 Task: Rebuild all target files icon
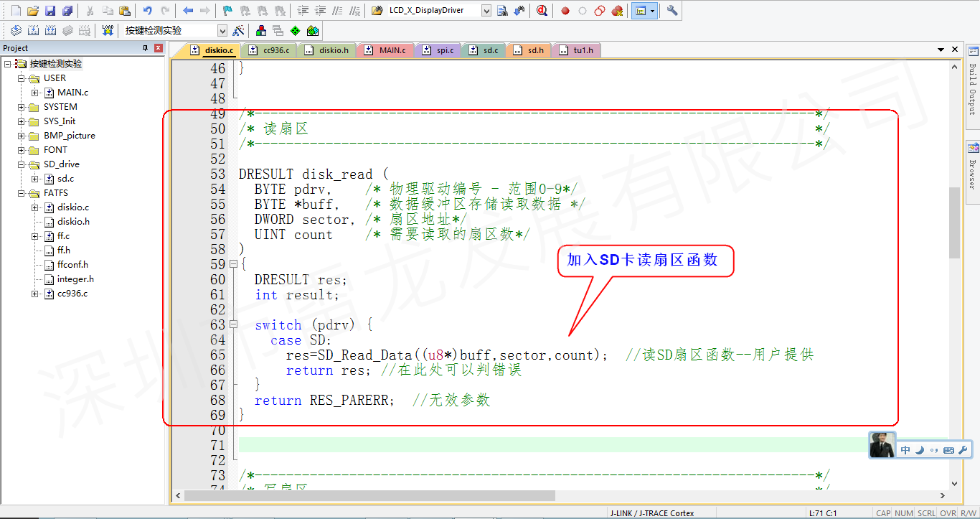pyautogui.click(x=50, y=31)
